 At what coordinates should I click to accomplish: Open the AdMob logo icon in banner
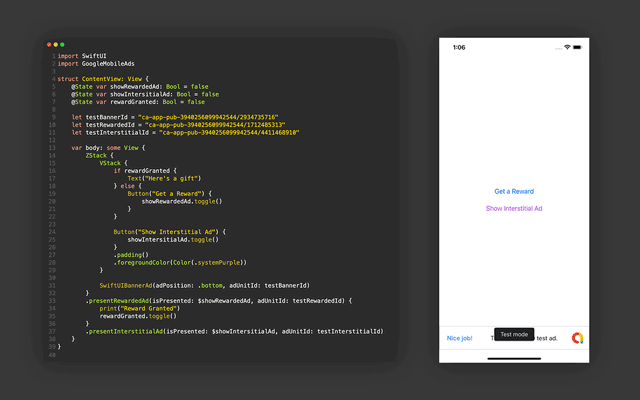point(577,338)
